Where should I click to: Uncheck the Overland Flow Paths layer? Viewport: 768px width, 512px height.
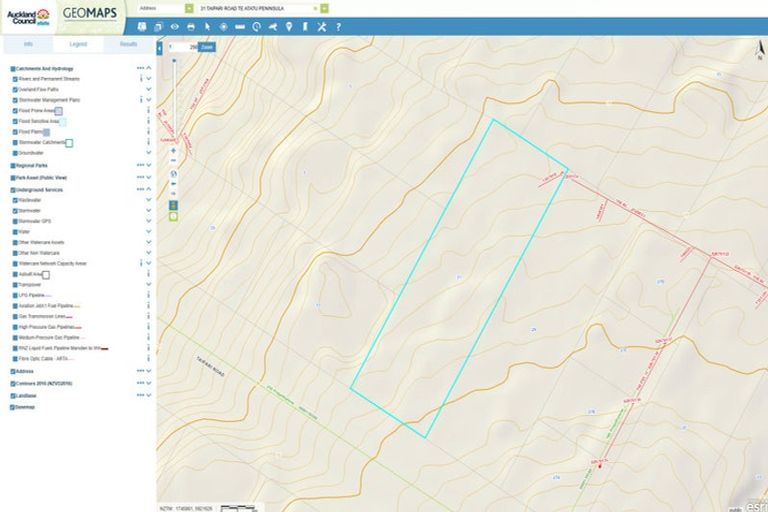(14, 90)
